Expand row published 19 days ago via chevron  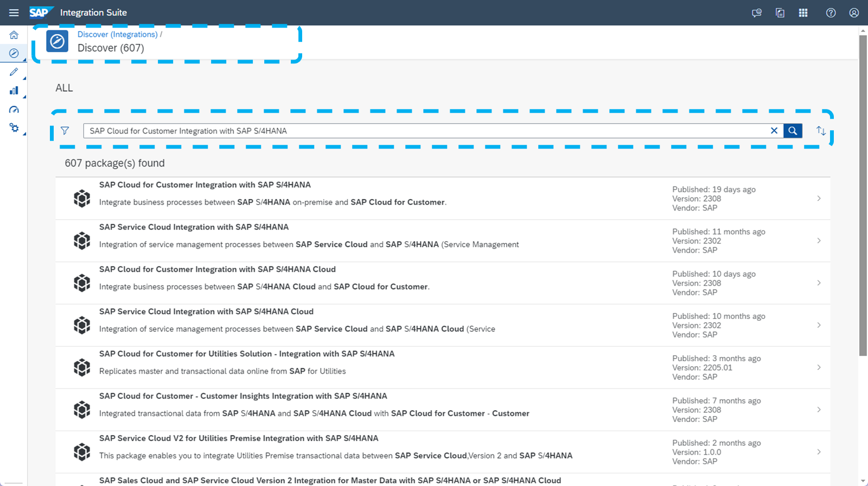[x=819, y=199]
